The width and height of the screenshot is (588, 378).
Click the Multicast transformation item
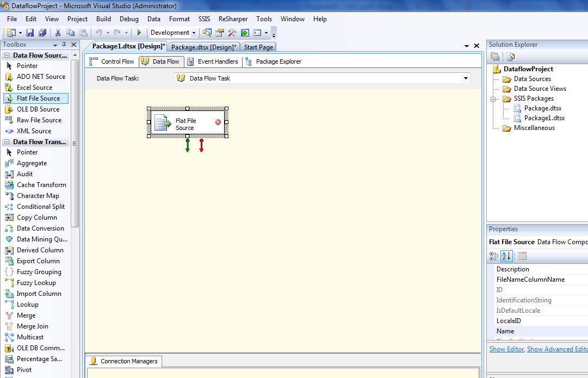[30, 337]
